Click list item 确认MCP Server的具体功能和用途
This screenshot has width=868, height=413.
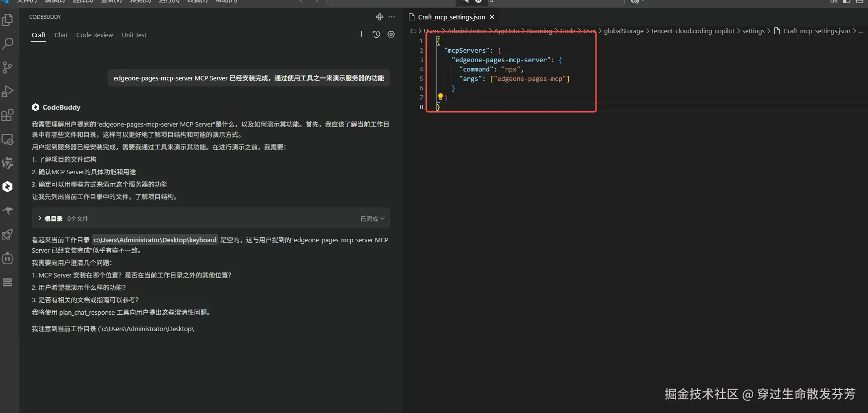click(x=84, y=172)
